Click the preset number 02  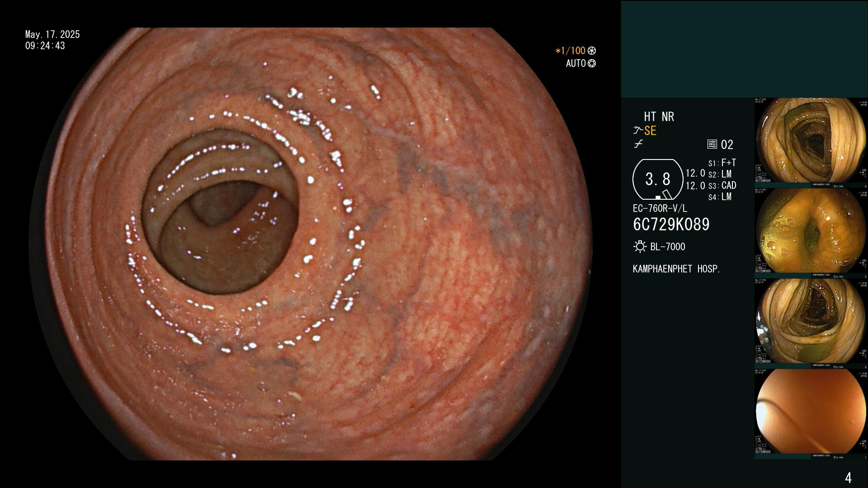pyautogui.click(x=727, y=145)
